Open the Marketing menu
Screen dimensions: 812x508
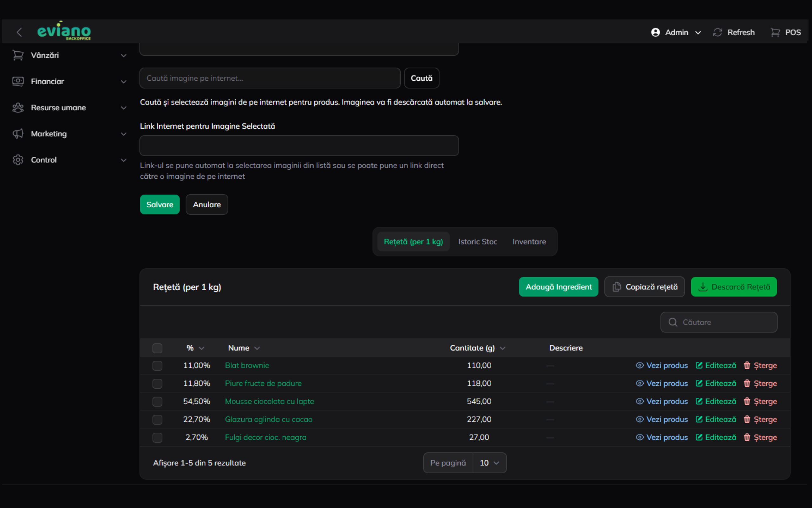click(69, 134)
